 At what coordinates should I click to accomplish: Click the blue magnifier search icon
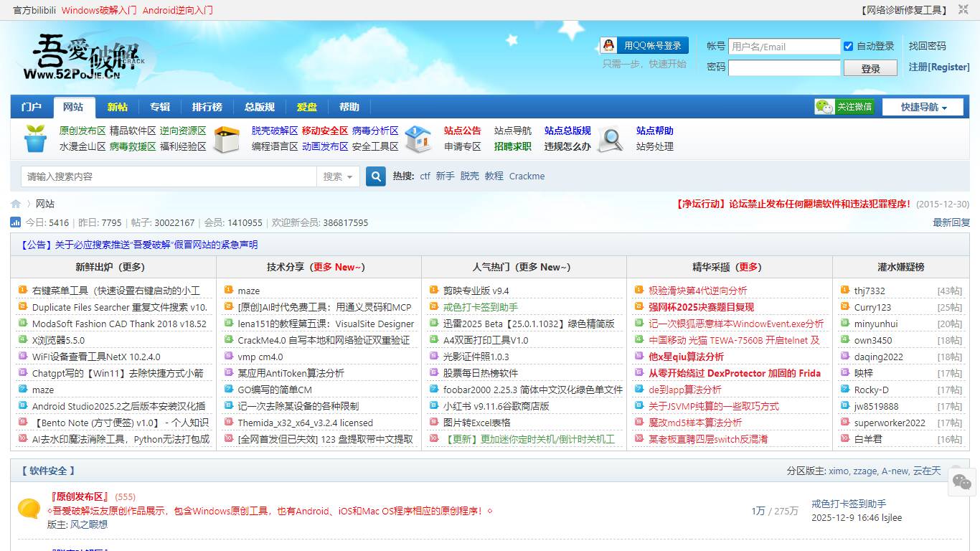point(375,176)
